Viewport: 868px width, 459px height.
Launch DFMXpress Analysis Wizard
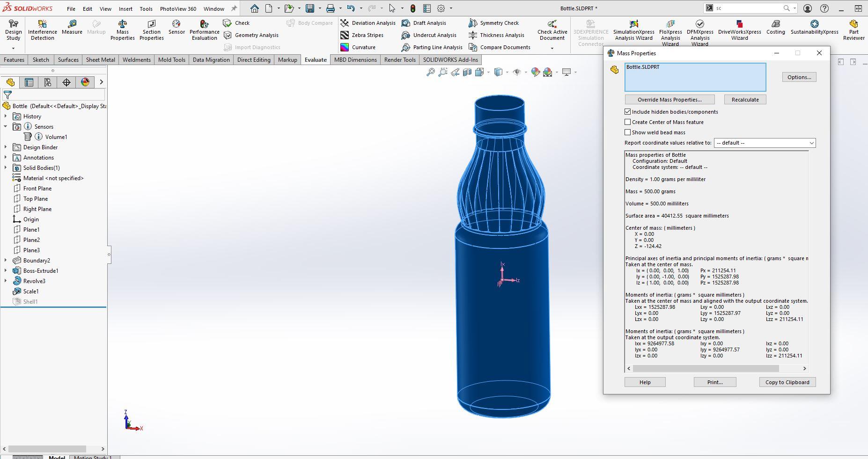click(700, 33)
